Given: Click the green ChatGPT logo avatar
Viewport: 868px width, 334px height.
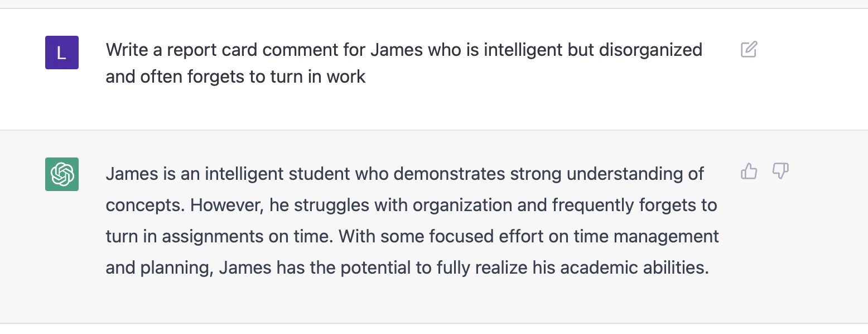Looking at the screenshot, I should 62,174.
